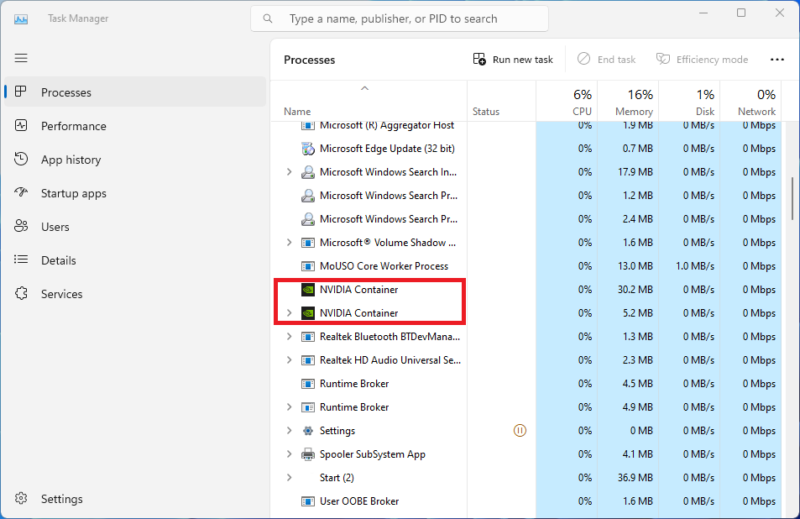Click the process list vertical scrollbar

[792, 199]
